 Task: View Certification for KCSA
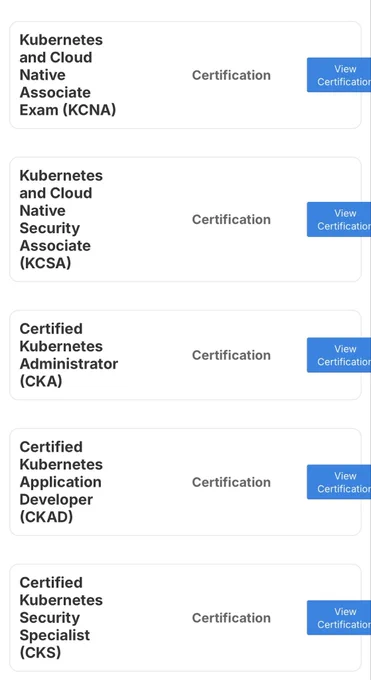pos(339,219)
